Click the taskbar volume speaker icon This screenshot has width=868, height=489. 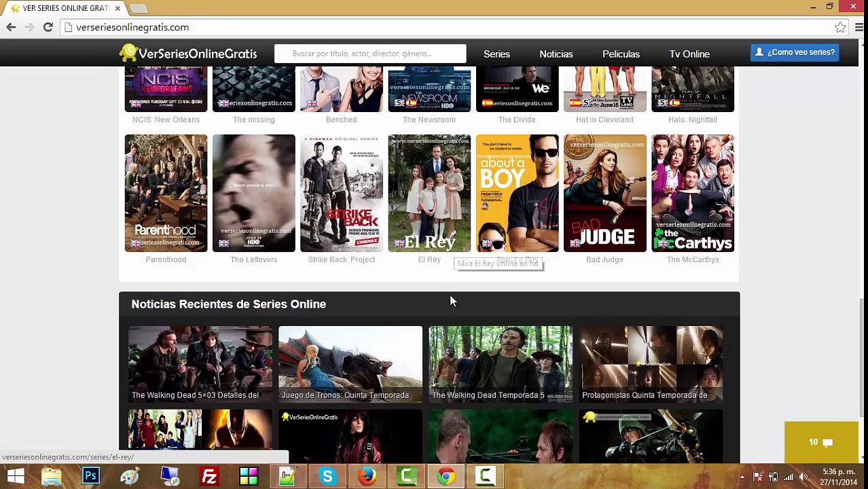[x=803, y=477]
